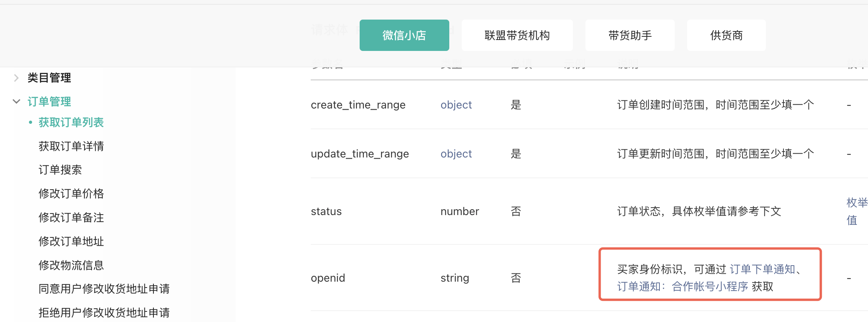
Task: Open 同意用户修改收货地址申请 page
Action: (x=104, y=289)
